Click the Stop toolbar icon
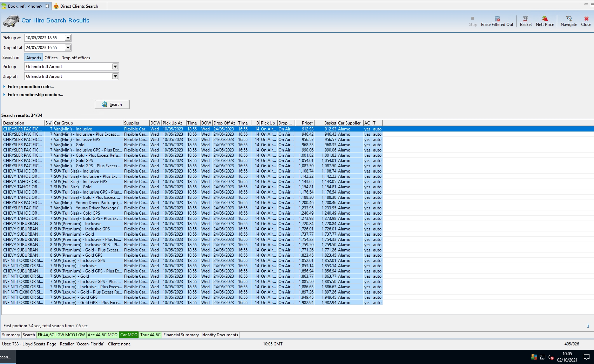Image resolution: width=594 pixels, height=364 pixels. coord(473,21)
